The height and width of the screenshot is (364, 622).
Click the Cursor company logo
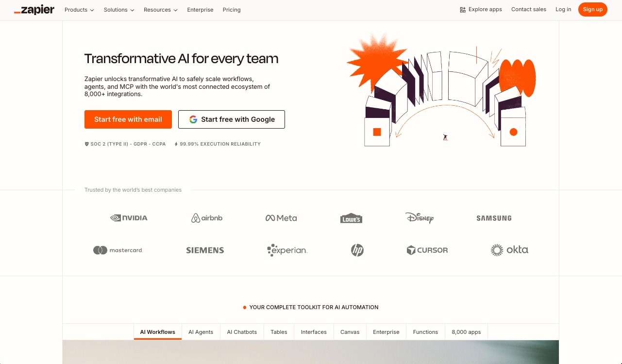pos(427,250)
